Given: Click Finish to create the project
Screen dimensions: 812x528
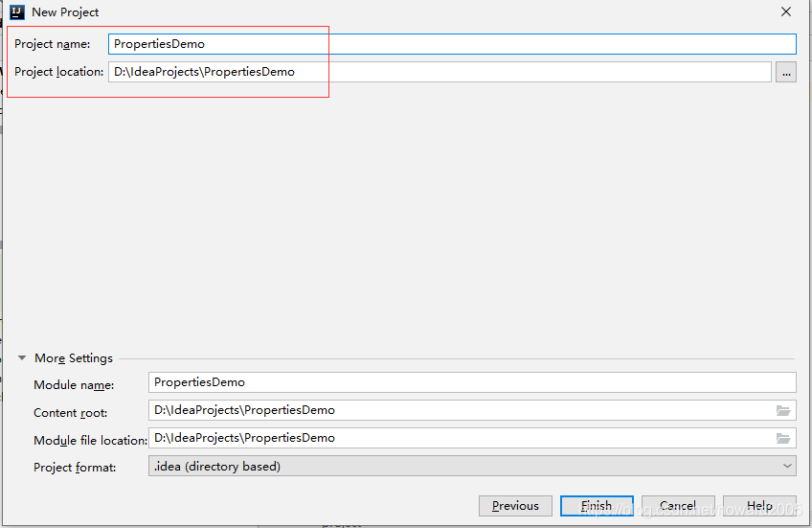Looking at the screenshot, I should [x=597, y=506].
